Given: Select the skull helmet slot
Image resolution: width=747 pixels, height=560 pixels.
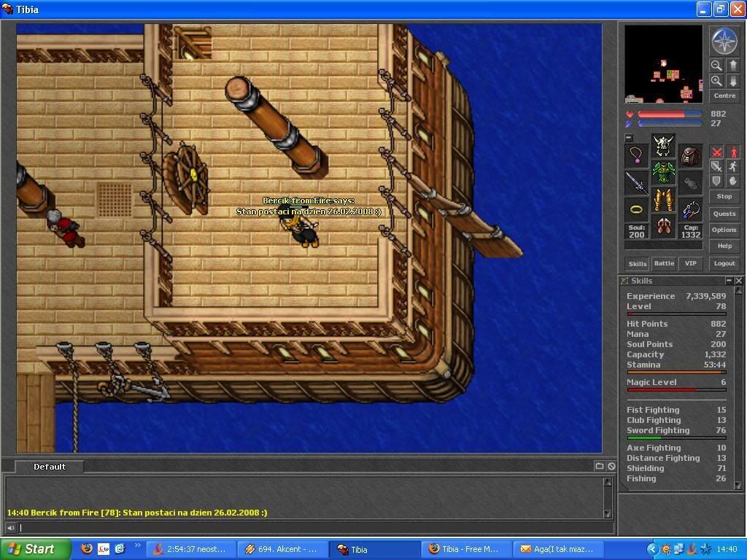Looking at the screenshot, I should [664, 146].
